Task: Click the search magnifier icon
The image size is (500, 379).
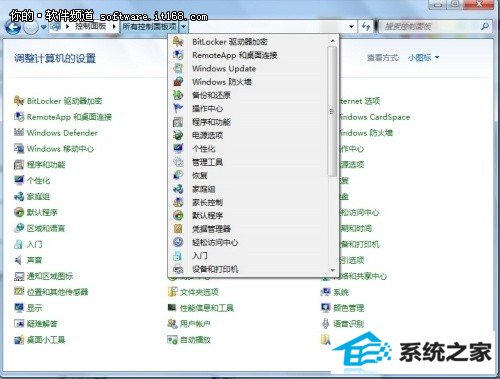Action: tap(485, 26)
